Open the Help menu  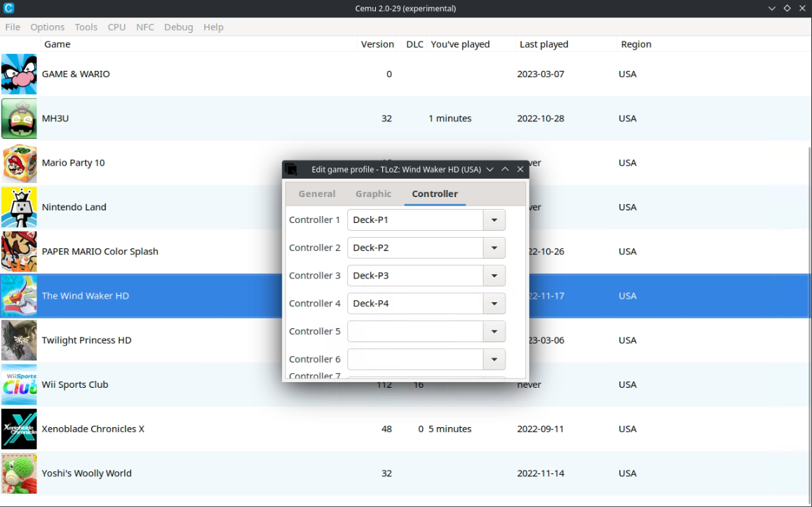(213, 27)
